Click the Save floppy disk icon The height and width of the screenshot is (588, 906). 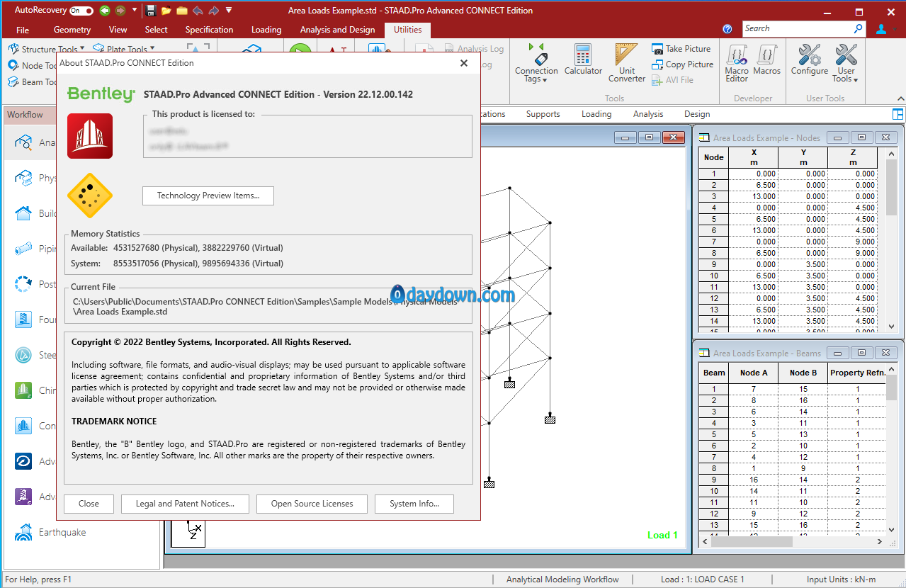151,11
